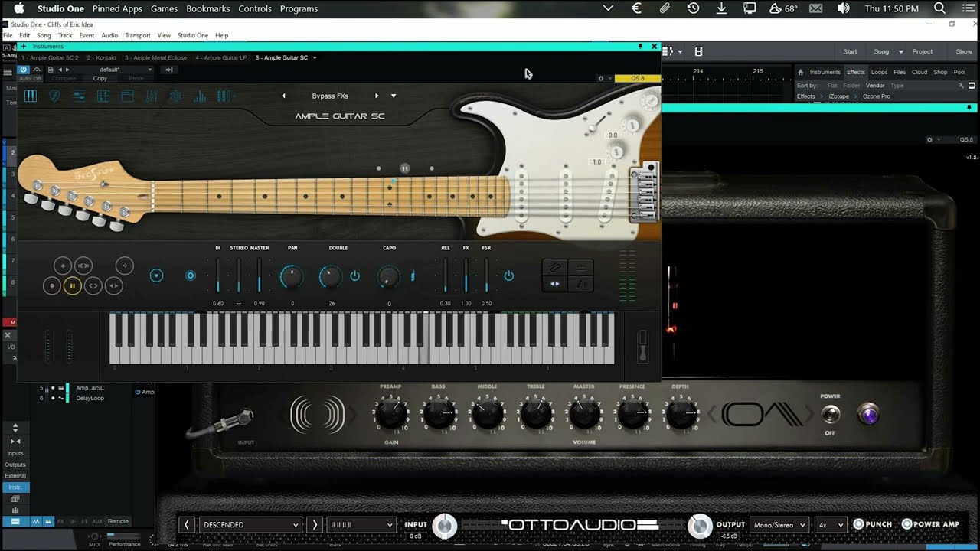Sort browser by Vendor

click(875, 86)
